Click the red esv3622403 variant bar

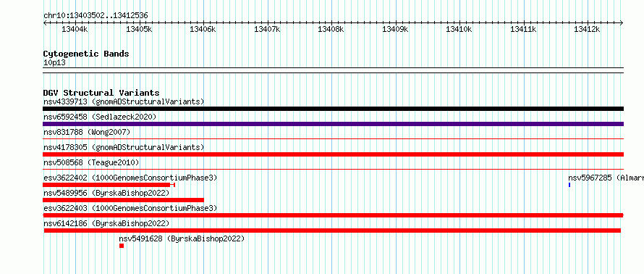pyautogui.click(x=333, y=215)
